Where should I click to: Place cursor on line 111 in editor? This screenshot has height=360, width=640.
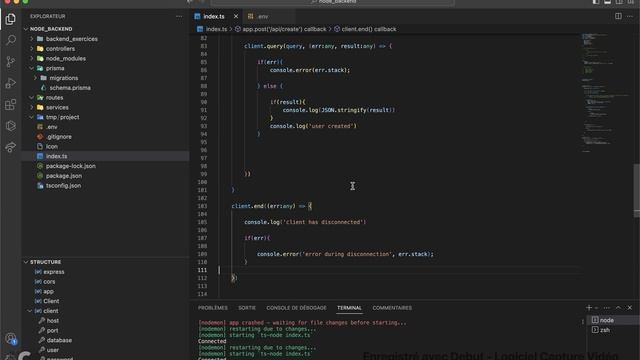398,270
